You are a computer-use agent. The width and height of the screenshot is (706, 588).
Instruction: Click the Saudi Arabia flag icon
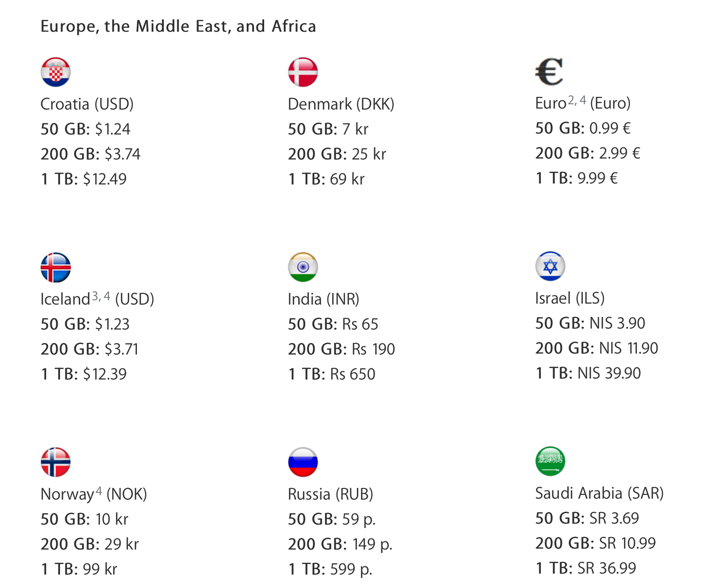click(x=550, y=461)
